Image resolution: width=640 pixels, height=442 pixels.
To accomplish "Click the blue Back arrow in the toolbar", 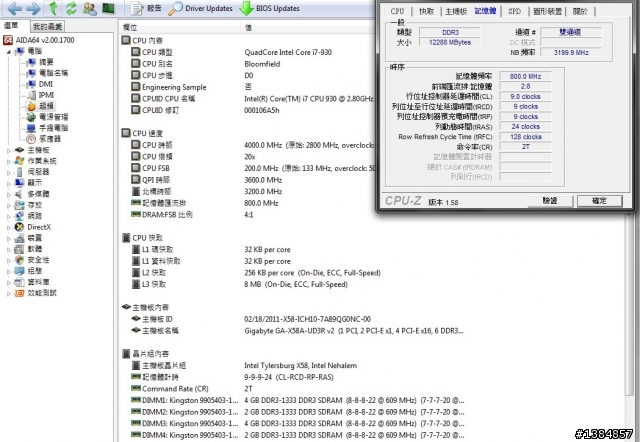I will click(15, 8).
